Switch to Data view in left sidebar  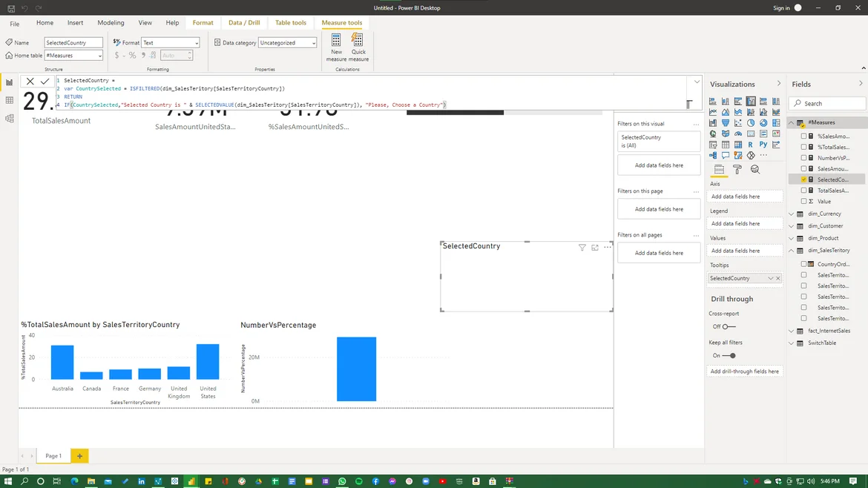pyautogui.click(x=9, y=100)
